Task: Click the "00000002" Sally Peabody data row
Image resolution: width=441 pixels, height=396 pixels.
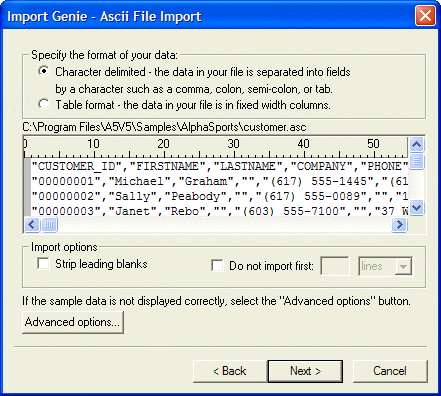Action: coord(220,196)
